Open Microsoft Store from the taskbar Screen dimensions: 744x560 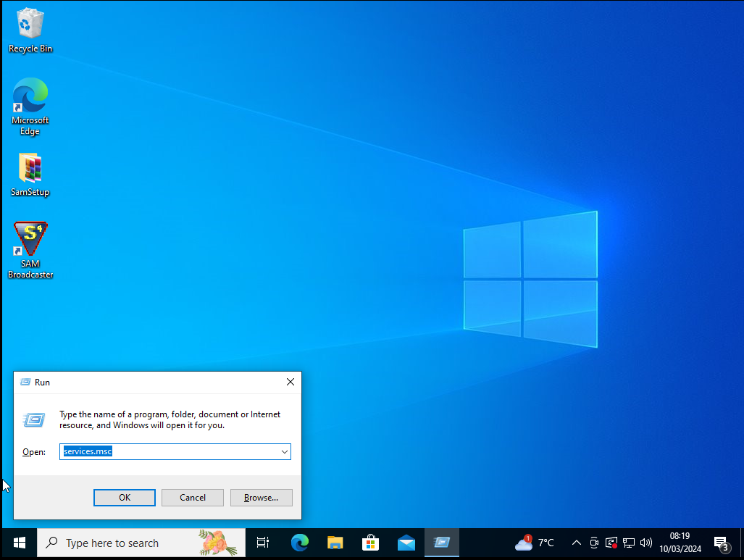click(x=370, y=543)
